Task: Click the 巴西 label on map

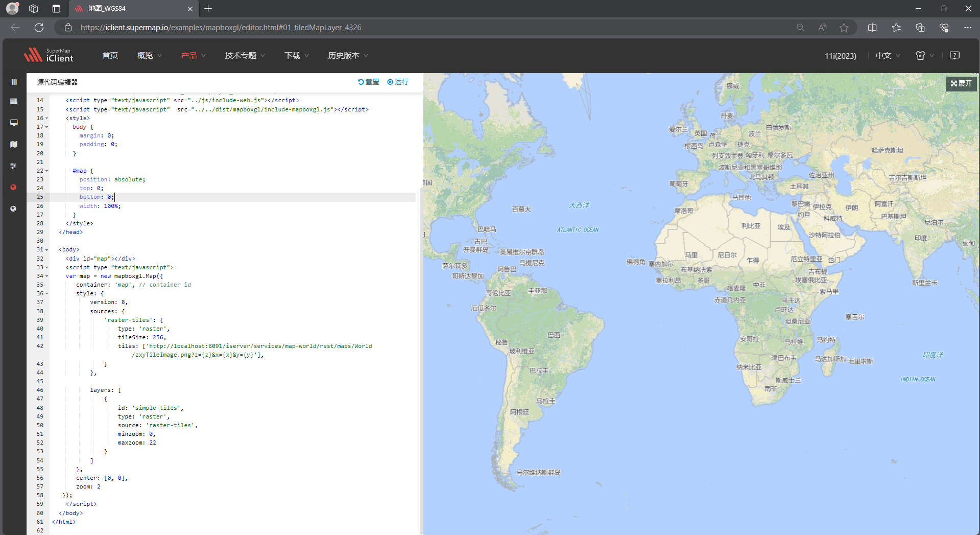Action: pos(554,335)
